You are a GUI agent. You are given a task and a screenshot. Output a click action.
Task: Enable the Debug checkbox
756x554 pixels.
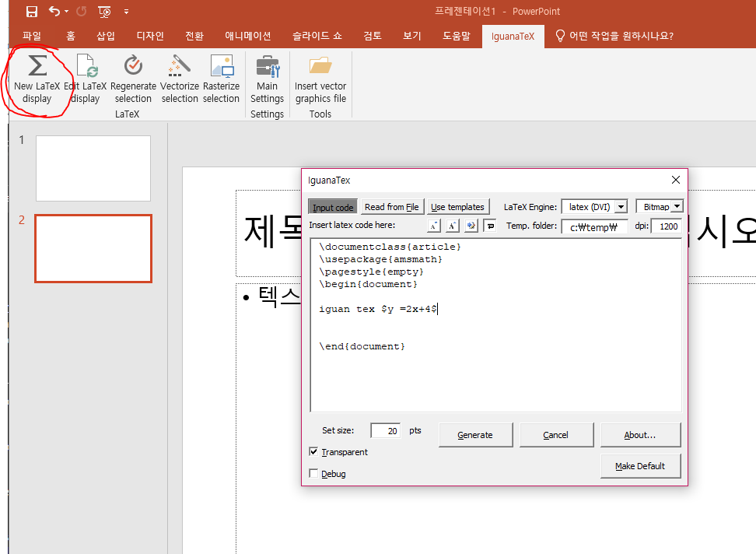point(313,473)
